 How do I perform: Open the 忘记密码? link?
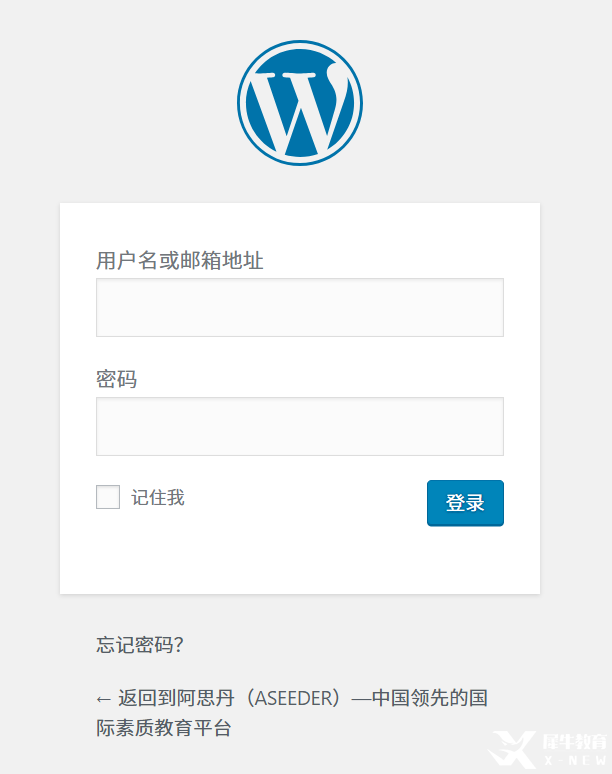coord(140,645)
